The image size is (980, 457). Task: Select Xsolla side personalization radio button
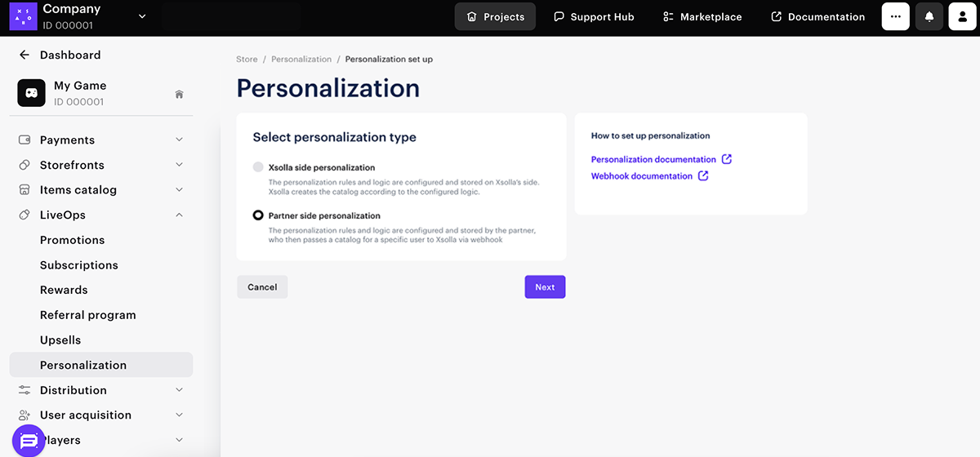pos(258,167)
